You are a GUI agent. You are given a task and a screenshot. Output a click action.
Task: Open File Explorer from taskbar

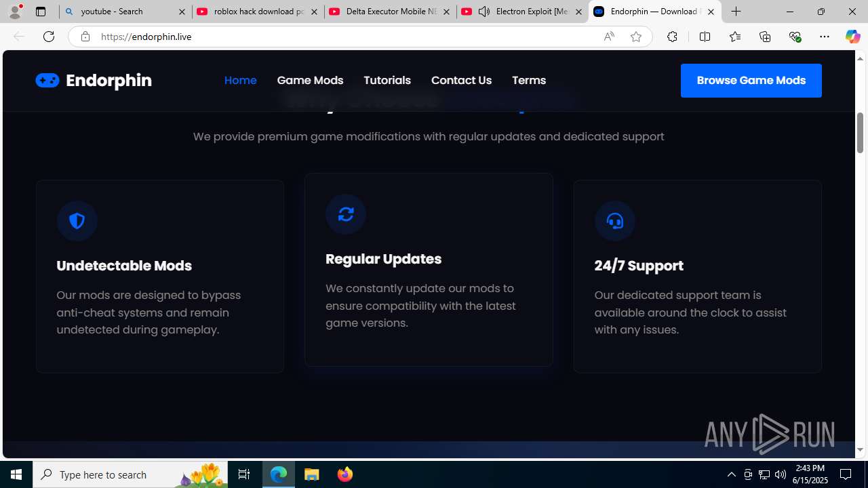point(312,474)
